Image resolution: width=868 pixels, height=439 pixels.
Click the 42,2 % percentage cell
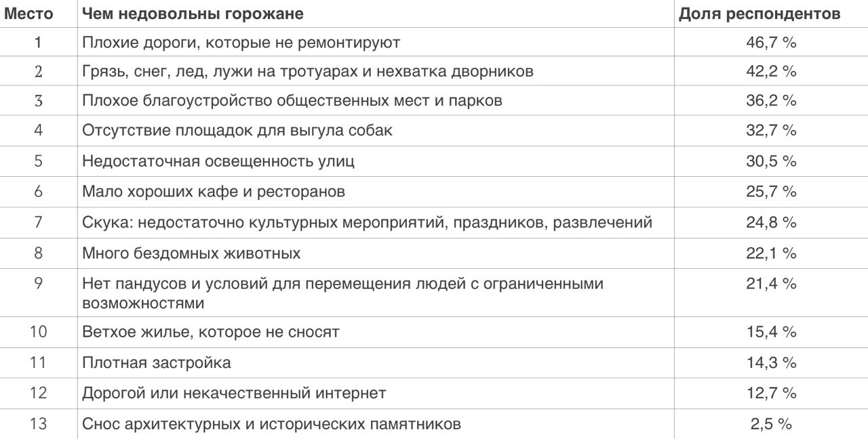click(x=771, y=71)
